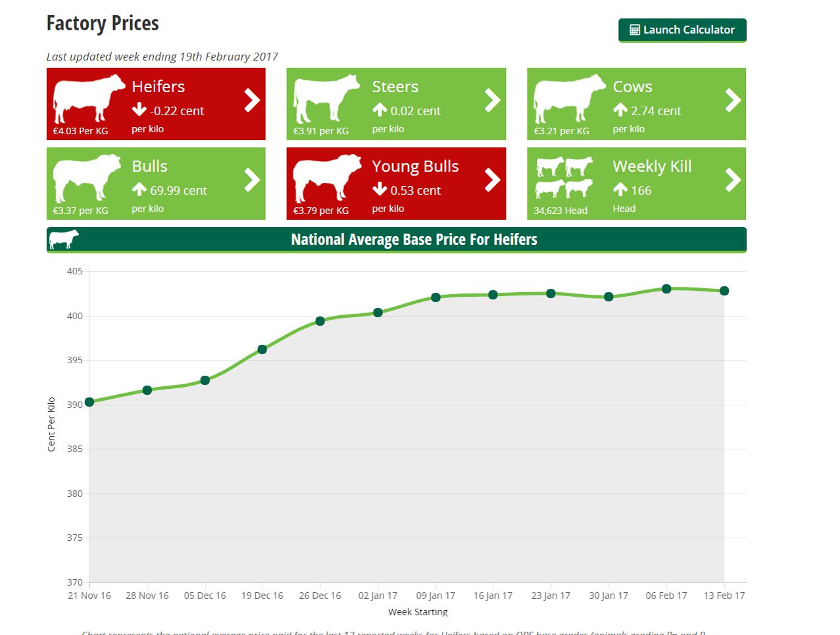Click cow icon in chart title bar
The height and width of the screenshot is (635, 840).
coord(64,239)
